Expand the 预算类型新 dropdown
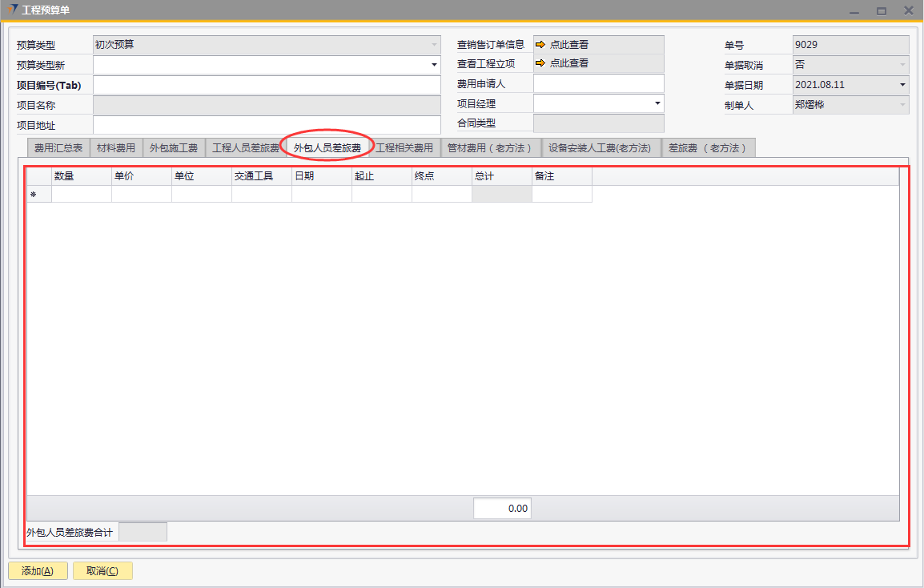Image resolution: width=924 pixels, height=588 pixels. point(435,65)
